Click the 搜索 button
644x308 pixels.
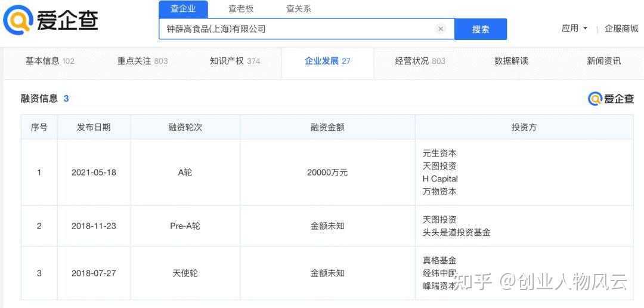[x=481, y=29]
